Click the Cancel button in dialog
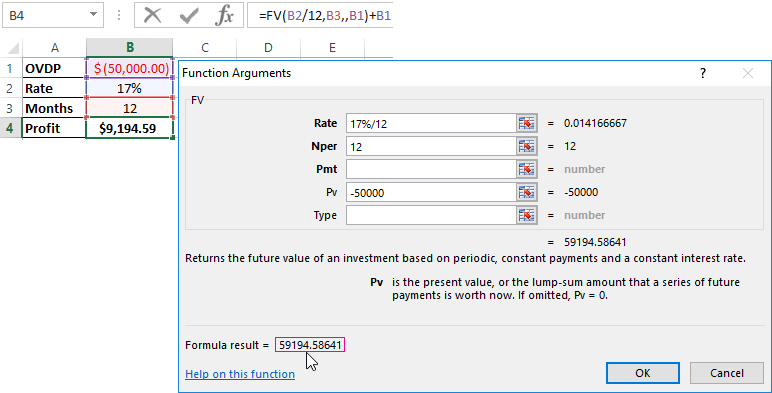 (x=727, y=373)
